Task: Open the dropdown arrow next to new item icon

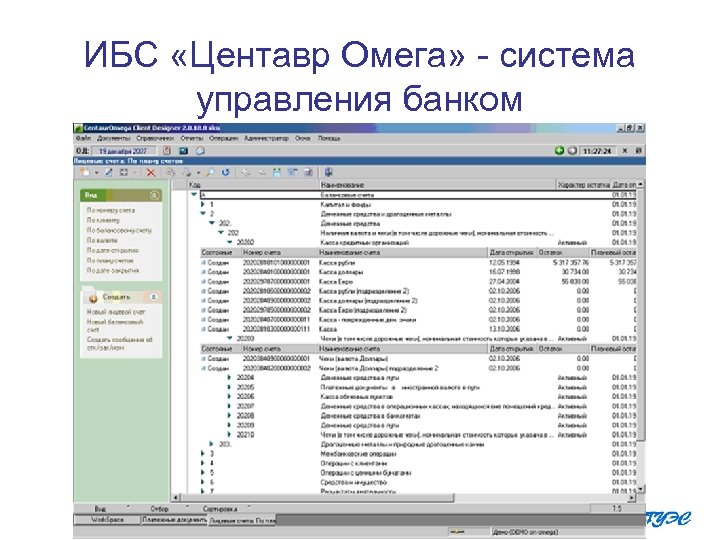Action: point(96,173)
